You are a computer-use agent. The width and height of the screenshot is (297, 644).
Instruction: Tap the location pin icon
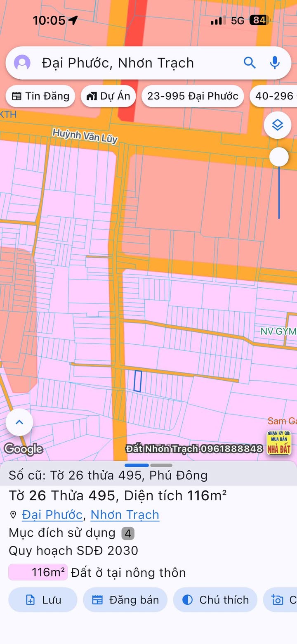tap(13, 515)
